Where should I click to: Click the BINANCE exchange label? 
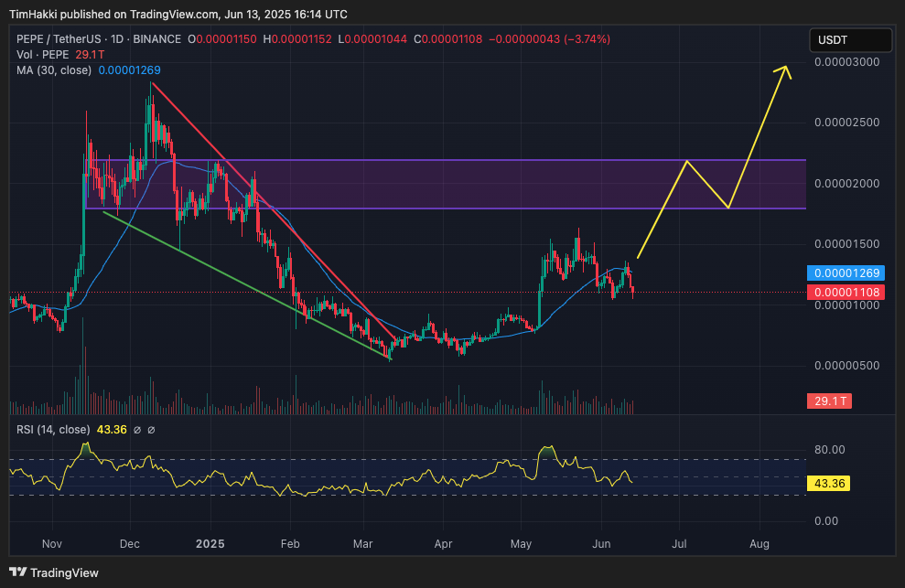coord(157,39)
